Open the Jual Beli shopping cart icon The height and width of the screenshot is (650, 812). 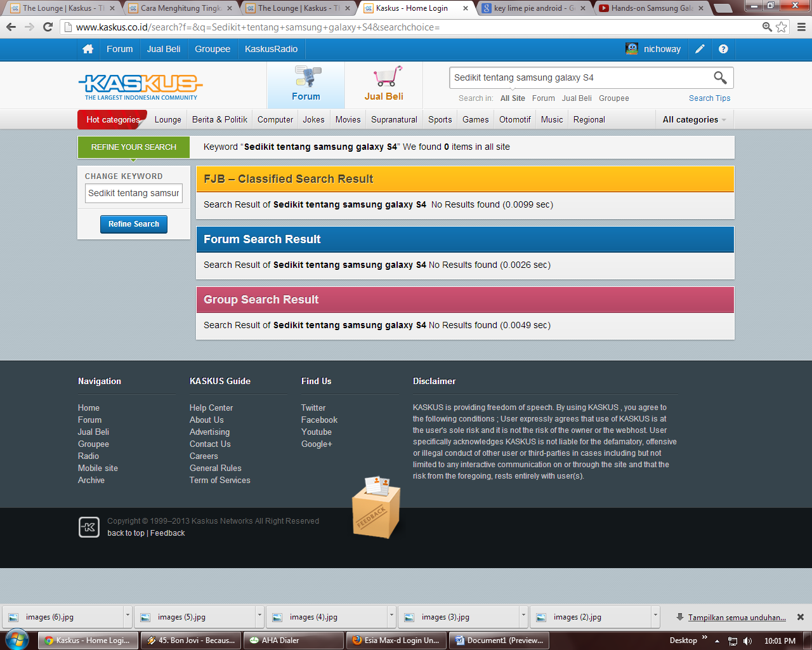[387, 76]
